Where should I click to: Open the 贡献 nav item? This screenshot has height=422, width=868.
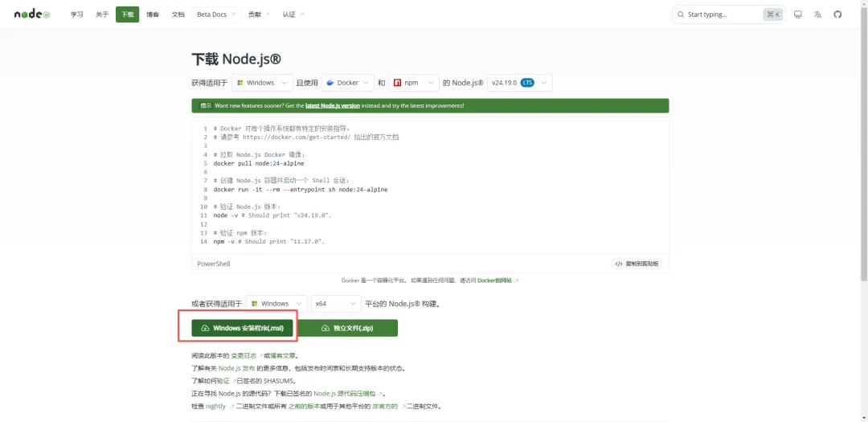click(x=259, y=14)
